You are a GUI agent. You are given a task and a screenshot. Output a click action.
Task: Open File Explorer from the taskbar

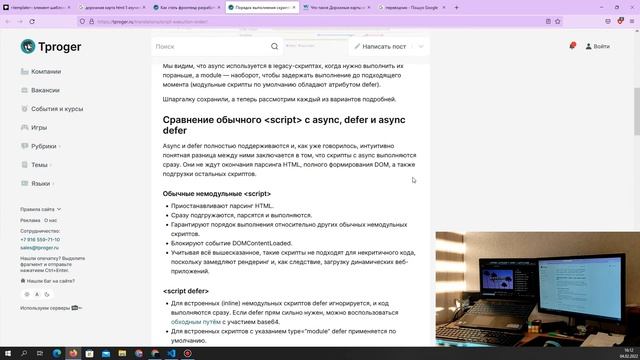122,353
